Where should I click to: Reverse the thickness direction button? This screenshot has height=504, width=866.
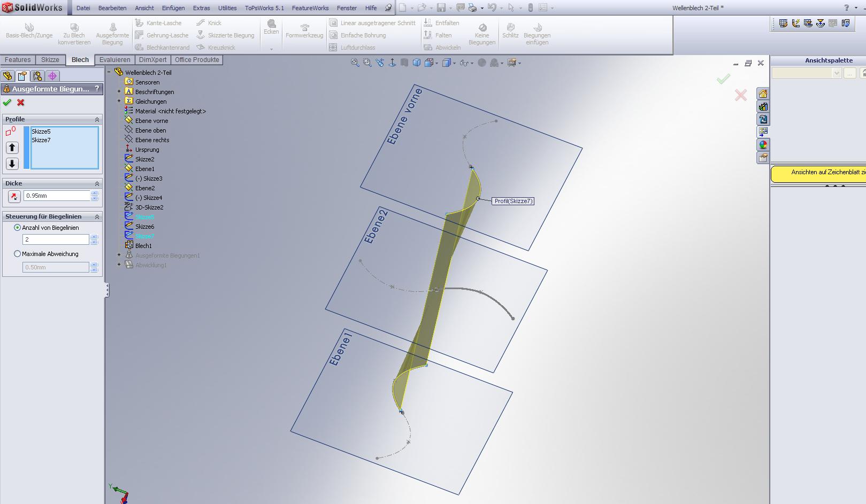(14, 197)
